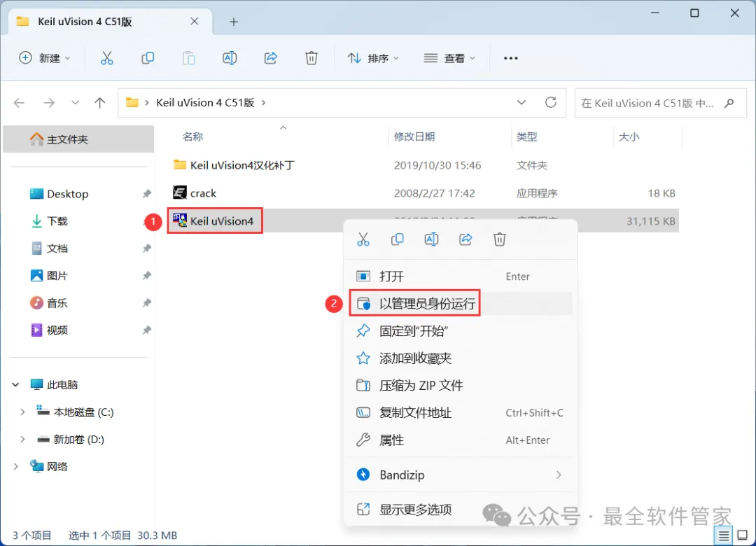Image resolution: width=756 pixels, height=546 pixels.
Task: Switch to details view icon in status bar
Action: [723, 535]
